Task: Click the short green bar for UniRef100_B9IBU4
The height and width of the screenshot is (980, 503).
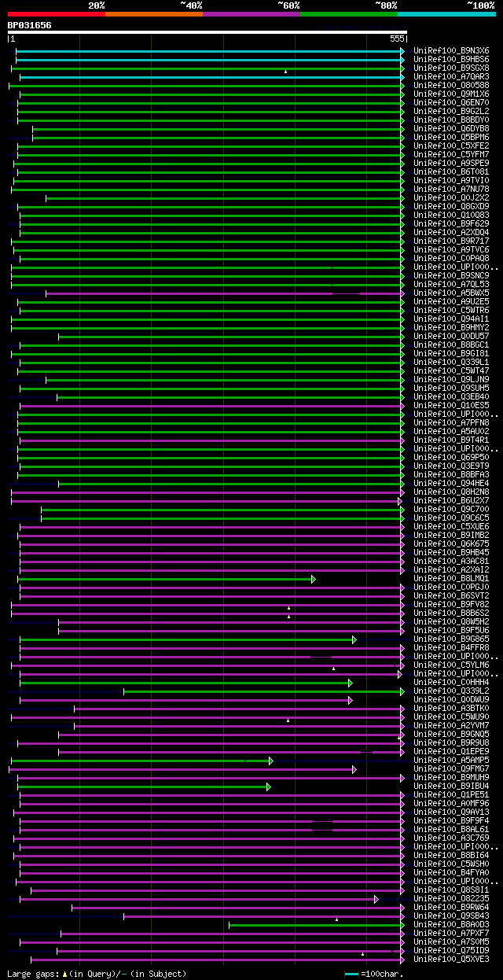Action: (x=144, y=786)
